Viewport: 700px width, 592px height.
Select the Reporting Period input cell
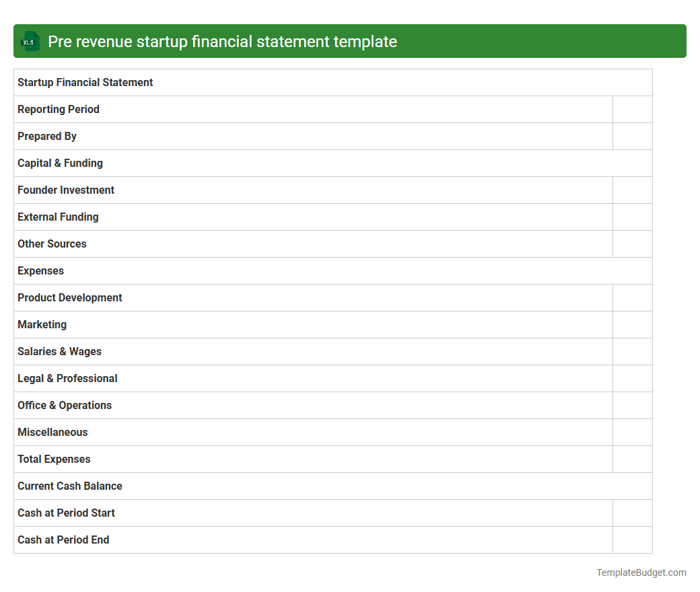632,109
